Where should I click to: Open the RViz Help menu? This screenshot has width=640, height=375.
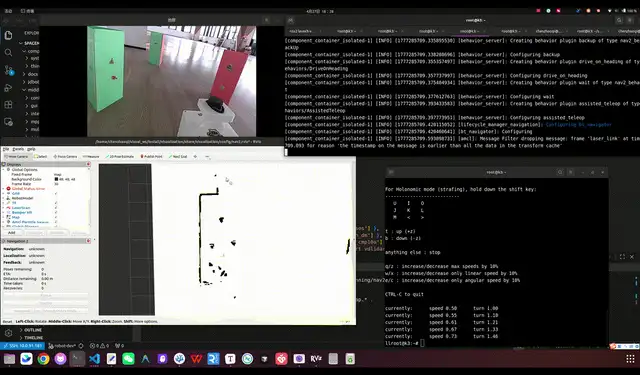coord(31,149)
